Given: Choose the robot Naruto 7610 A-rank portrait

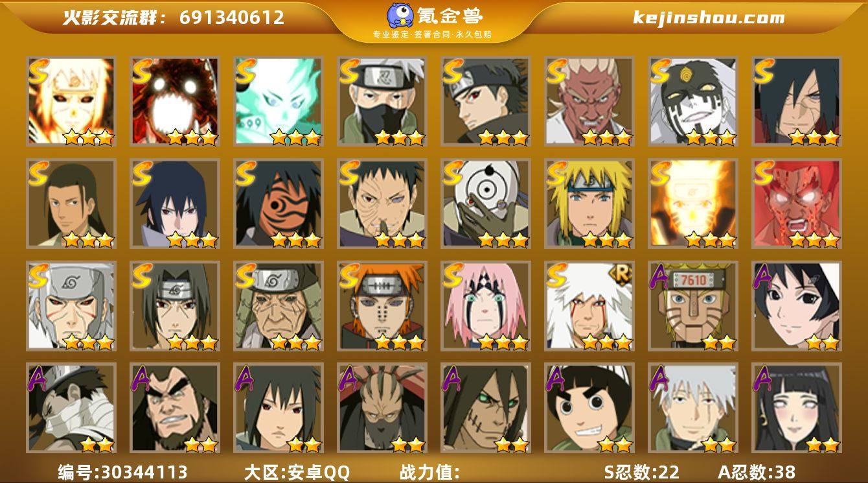Looking at the screenshot, I should (x=692, y=306).
